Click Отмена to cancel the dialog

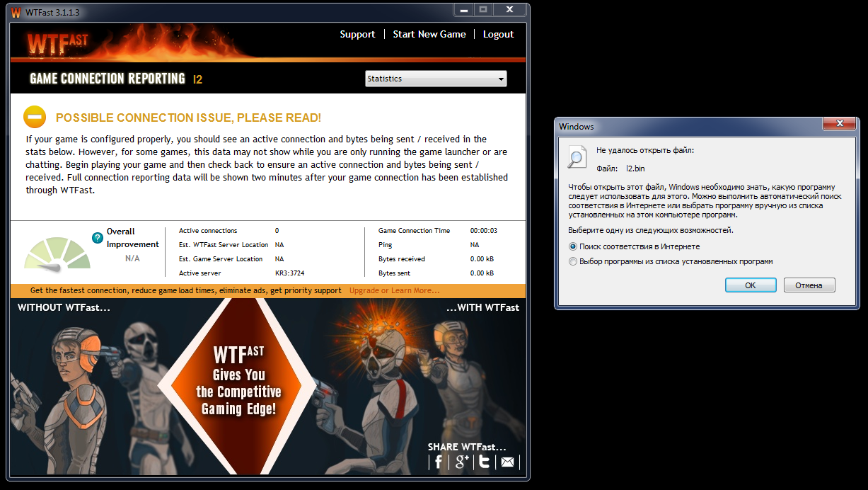(809, 285)
